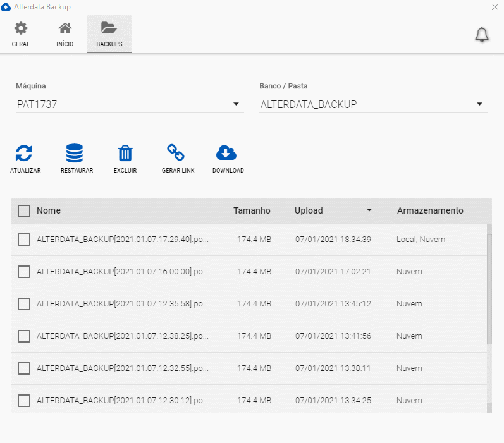This screenshot has width=504, height=443.
Task: Click the Gerar Link chain icon
Action: click(175, 153)
